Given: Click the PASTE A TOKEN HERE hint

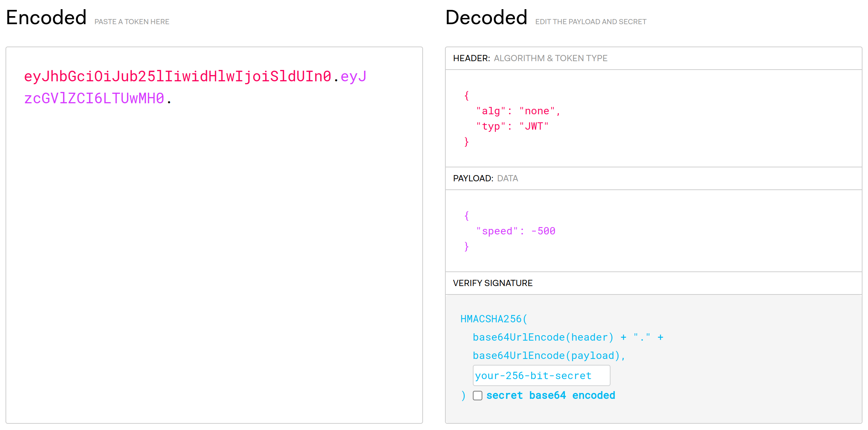Looking at the screenshot, I should pyautogui.click(x=132, y=22).
